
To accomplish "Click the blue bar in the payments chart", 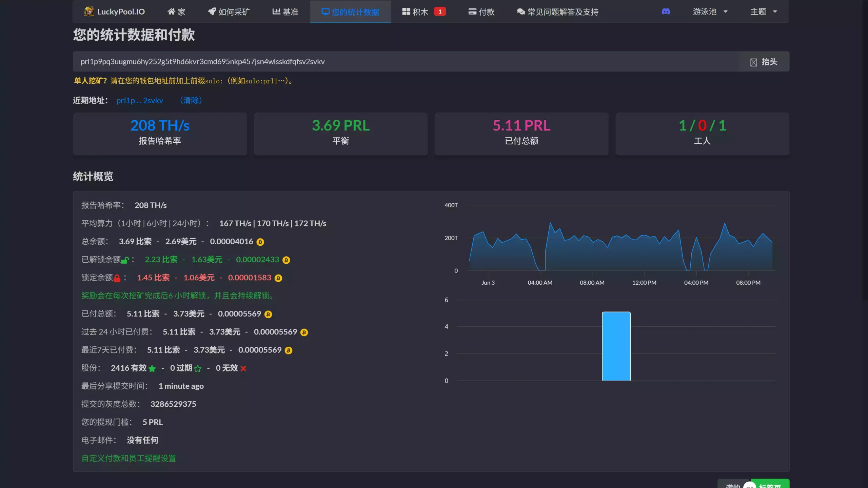I will (616, 346).
